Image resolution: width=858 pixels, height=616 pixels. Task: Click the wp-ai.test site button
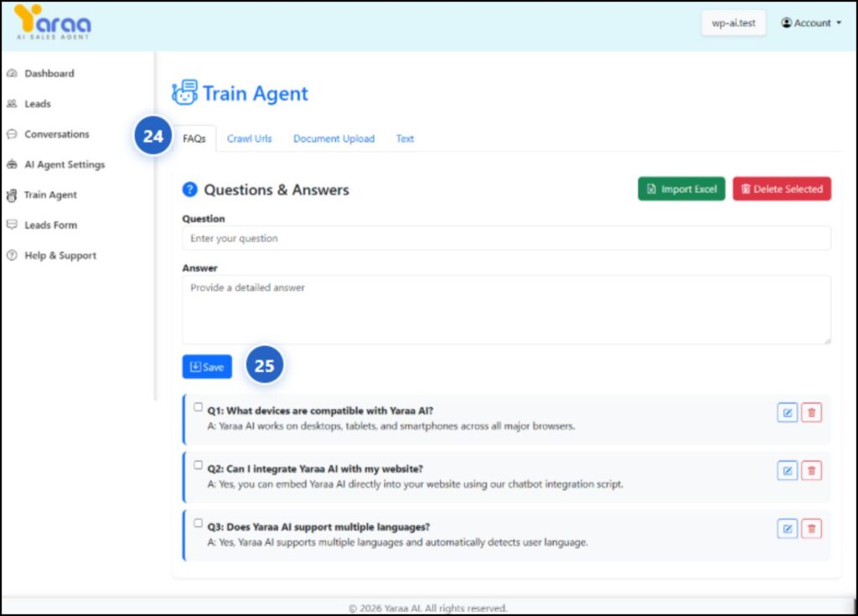click(x=733, y=23)
